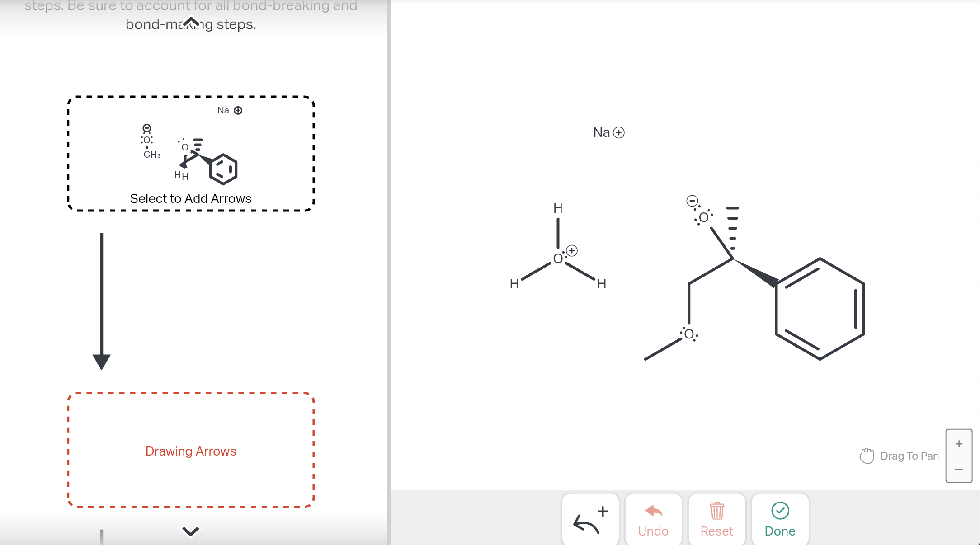Click the CH3 methoxide label in the step preview
980x545 pixels.
tap(151, 155)
